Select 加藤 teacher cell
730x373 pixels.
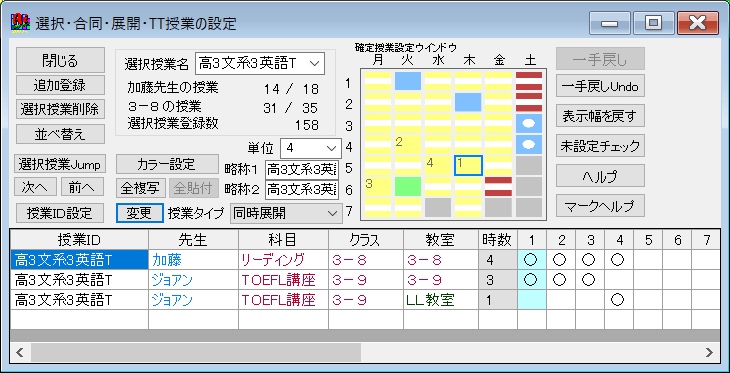click(x=193, y=260)
